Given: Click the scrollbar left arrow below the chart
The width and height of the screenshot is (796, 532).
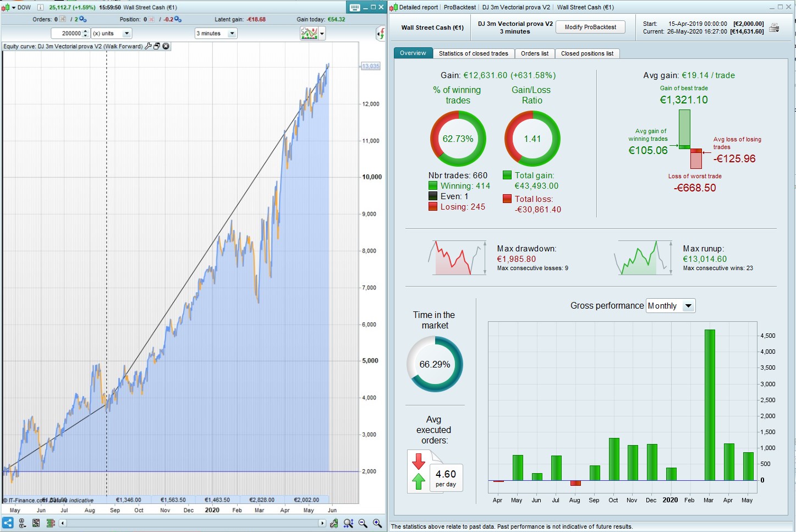Looking at the screenshot, I should pyautogui.click(x=63, y=523).
